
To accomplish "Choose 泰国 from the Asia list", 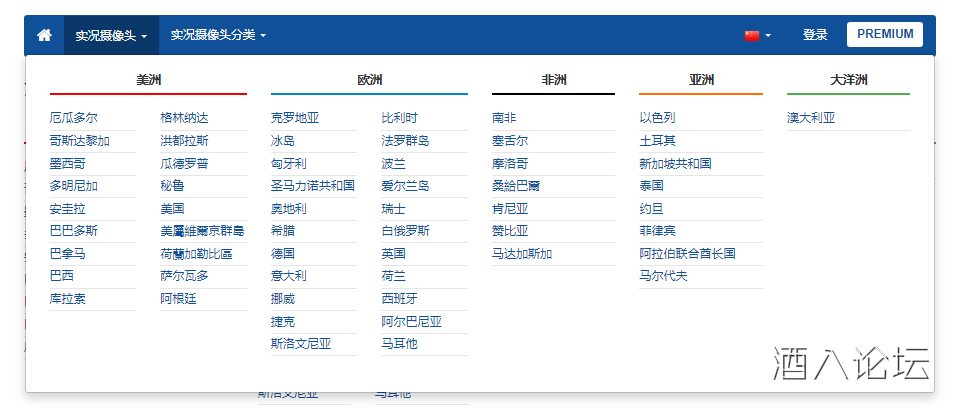I will coord(652,186).
